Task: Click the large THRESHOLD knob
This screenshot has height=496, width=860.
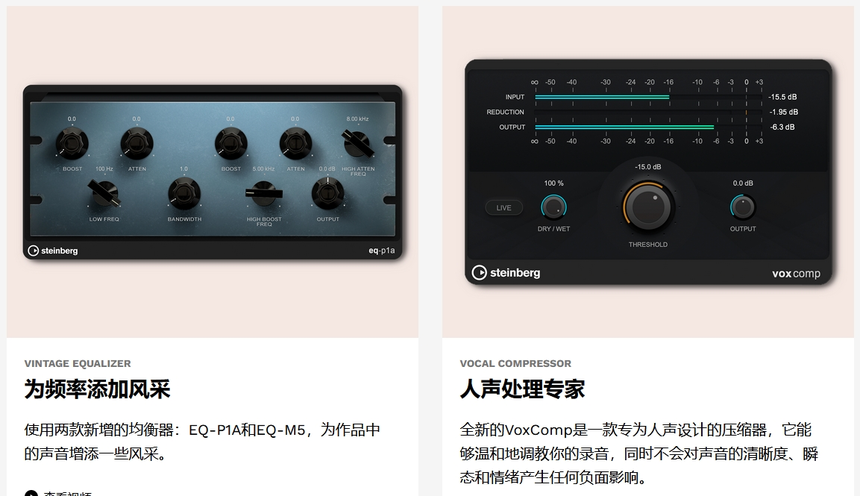Action: tap(649, 207)
